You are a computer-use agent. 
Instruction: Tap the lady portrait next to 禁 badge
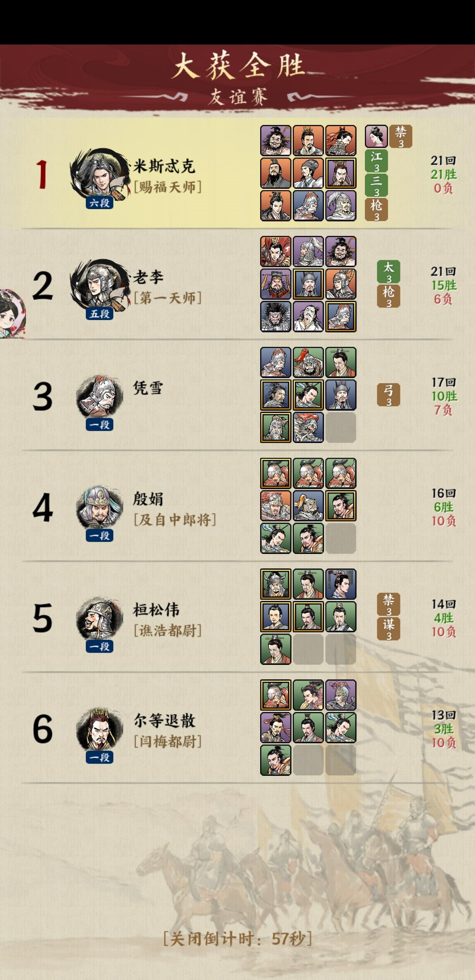tap(376, 137)
